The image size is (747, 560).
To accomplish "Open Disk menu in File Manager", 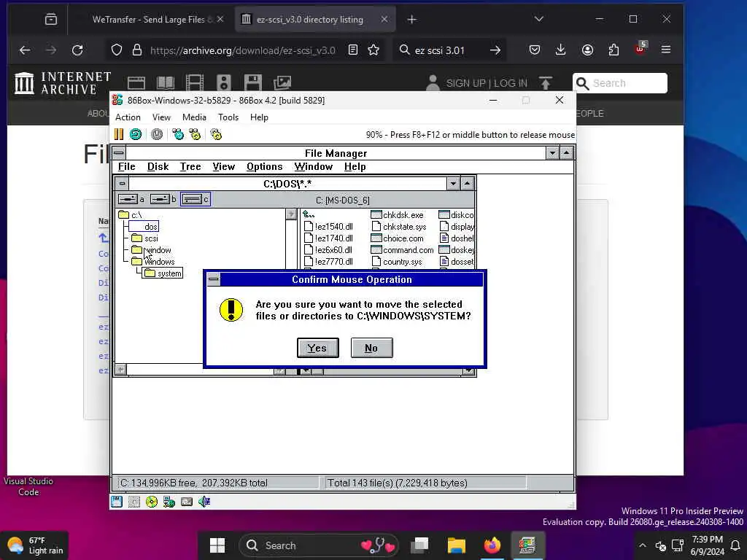I will pos(158,167).
